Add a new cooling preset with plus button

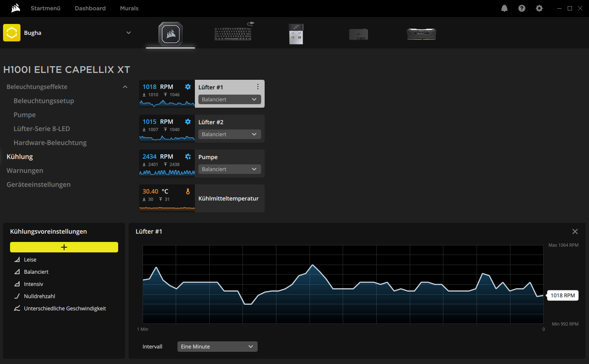(x=64, y=247)
